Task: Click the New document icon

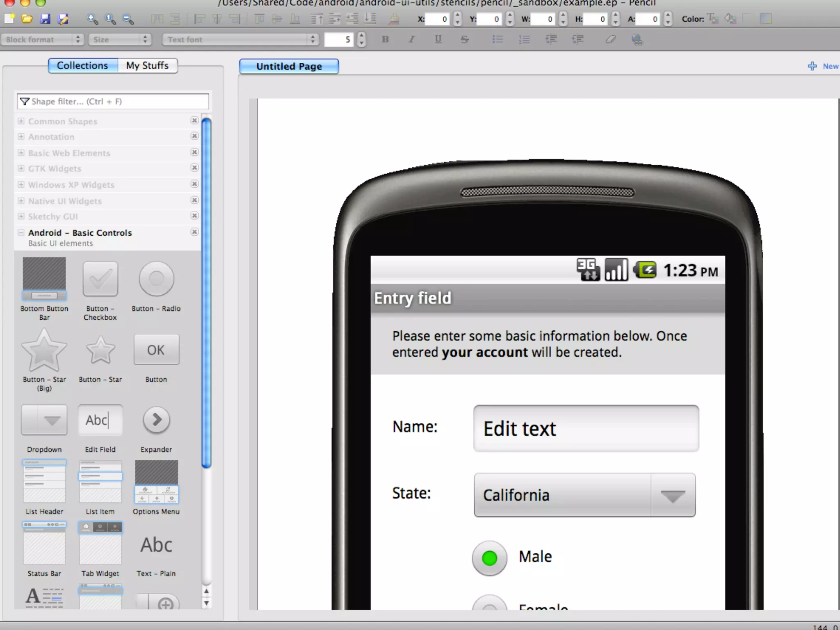Action: (x=9, y=18)
